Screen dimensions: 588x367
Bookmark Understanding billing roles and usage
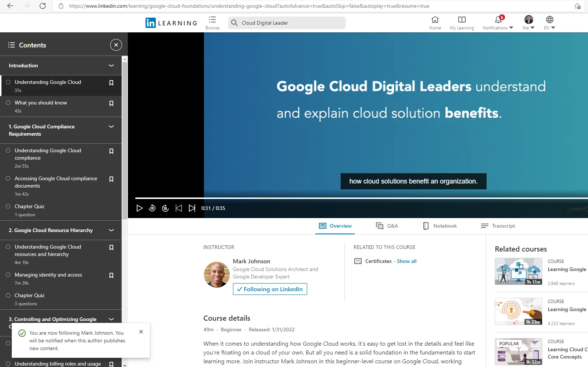[111, 364]
